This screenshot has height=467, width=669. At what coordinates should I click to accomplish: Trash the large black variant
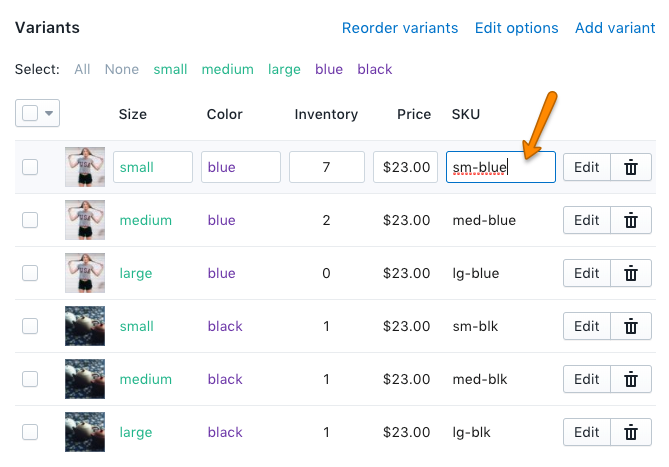tap(631, 432)
